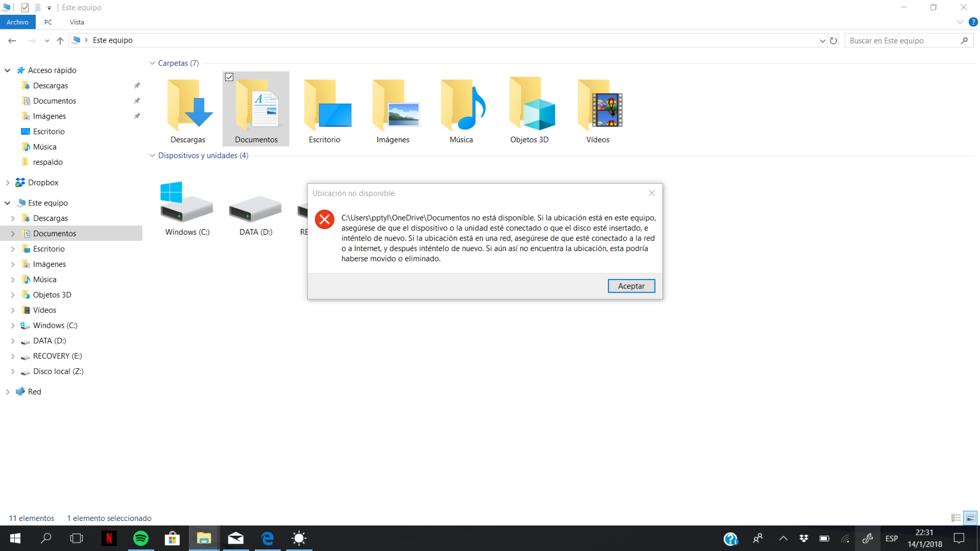Expand the Dropbox tree node

point(7,183)
